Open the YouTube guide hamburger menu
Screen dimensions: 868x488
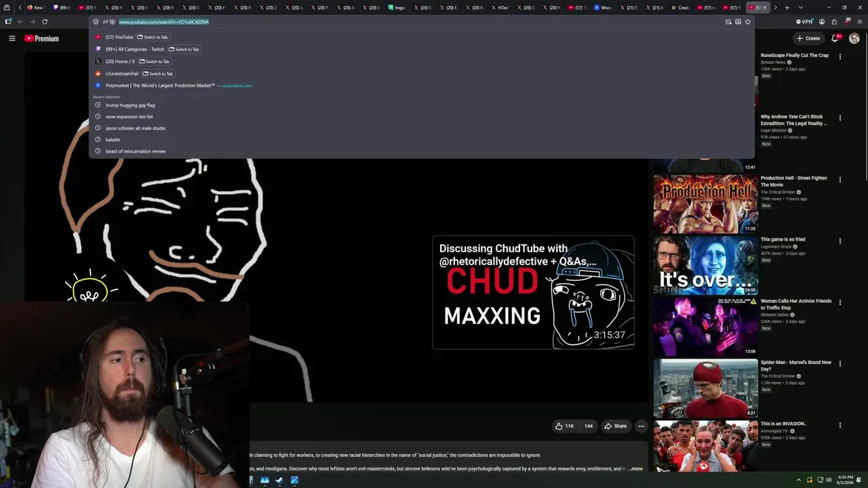(x=12, y=39)
